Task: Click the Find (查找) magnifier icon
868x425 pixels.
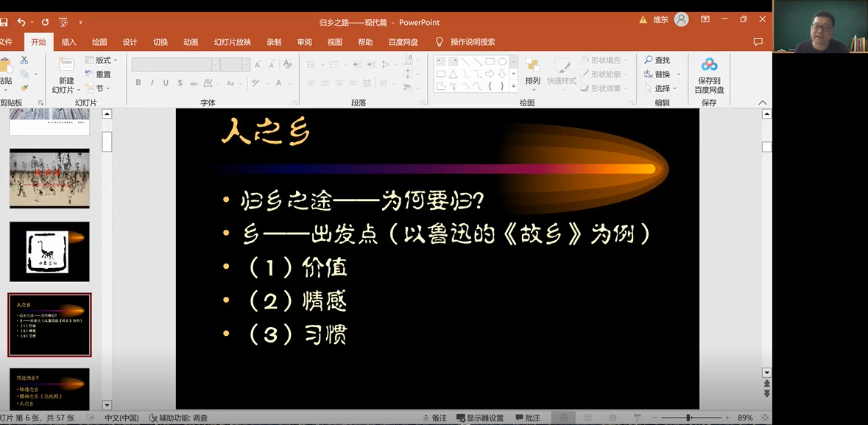Action: coord(649,60)
